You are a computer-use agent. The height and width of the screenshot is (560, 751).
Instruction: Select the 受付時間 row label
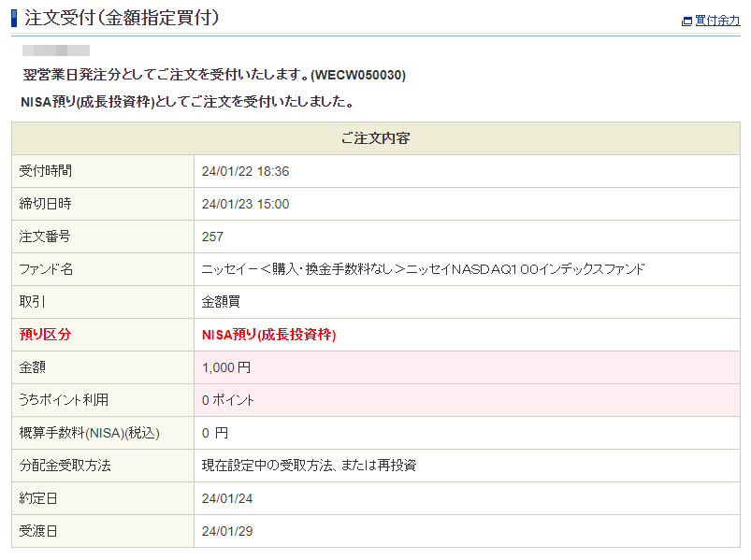pyautogui.click(x=46, y=171)
